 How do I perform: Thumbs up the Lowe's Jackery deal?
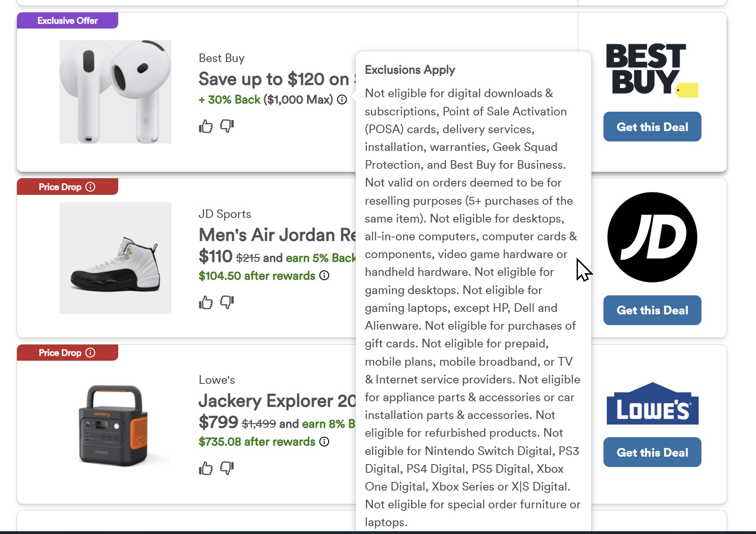pyautogui.click(x=206, y=469)
